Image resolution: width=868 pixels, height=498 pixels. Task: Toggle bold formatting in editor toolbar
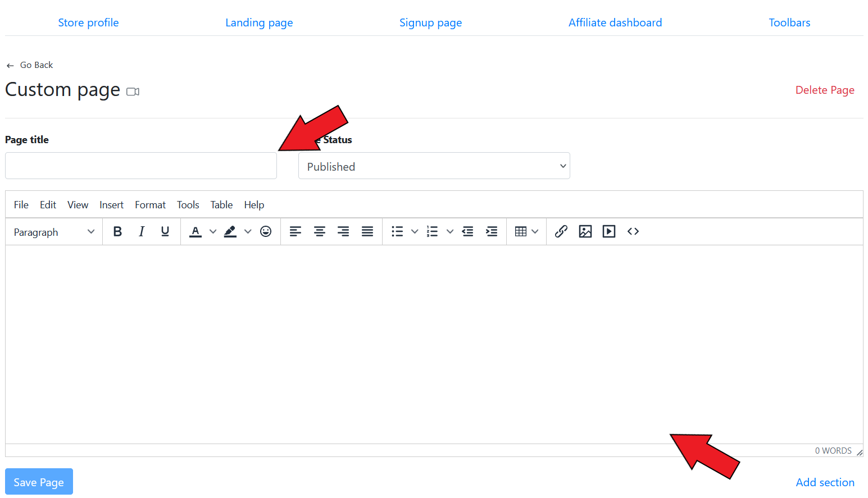click(117, 231)
